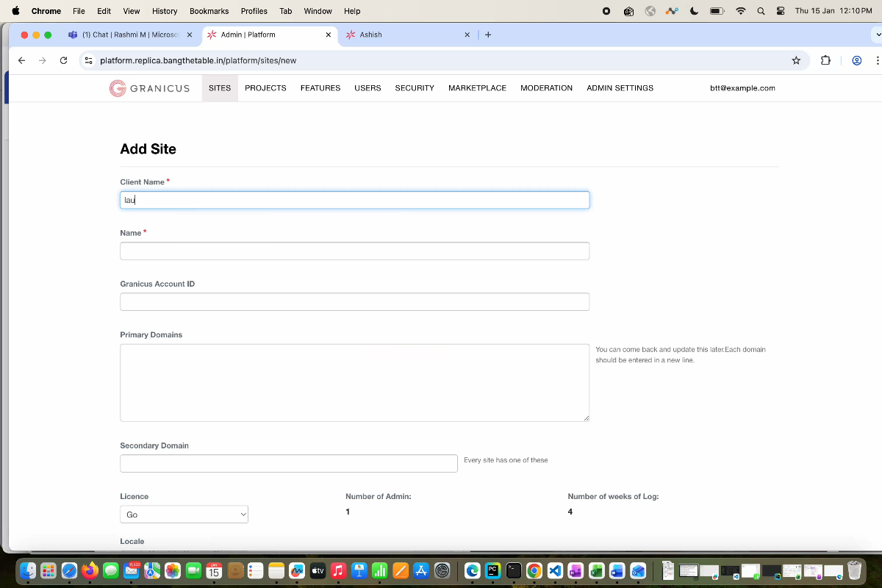Navigate to ADMIN SETTINGS
Viewport: 882px width, 588px height.
pyautogui.click(x=620, y=87)
